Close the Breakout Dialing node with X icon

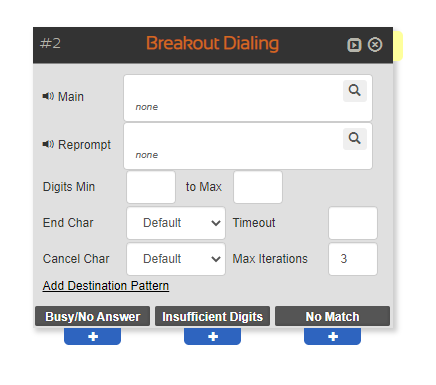click(x=375, y=45)
